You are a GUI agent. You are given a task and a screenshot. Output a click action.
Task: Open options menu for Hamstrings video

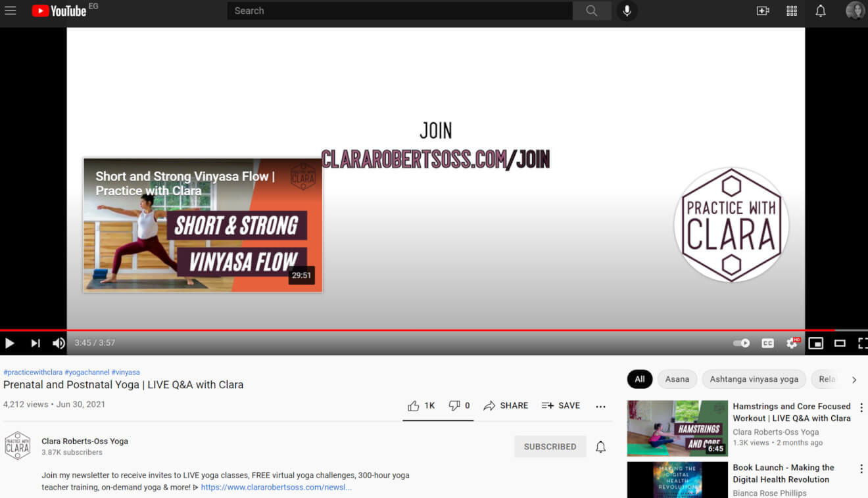pyautogui.click(x=861, y=408)
